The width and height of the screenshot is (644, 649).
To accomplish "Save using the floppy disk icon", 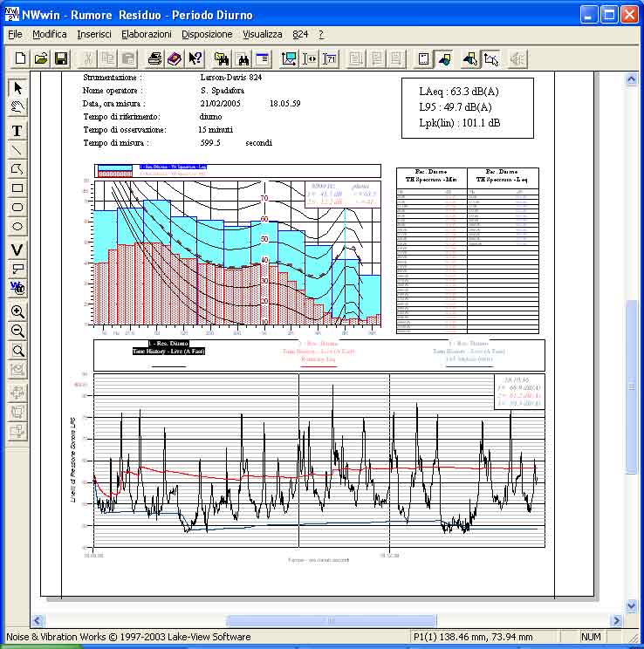I will [61, 58].
